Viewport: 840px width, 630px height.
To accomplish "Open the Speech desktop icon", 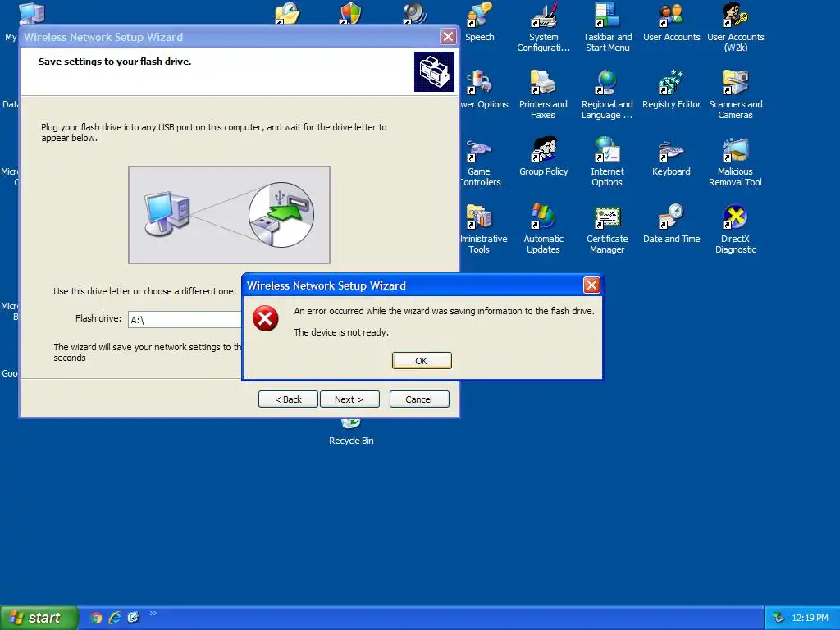I will [x=479, y=22].
